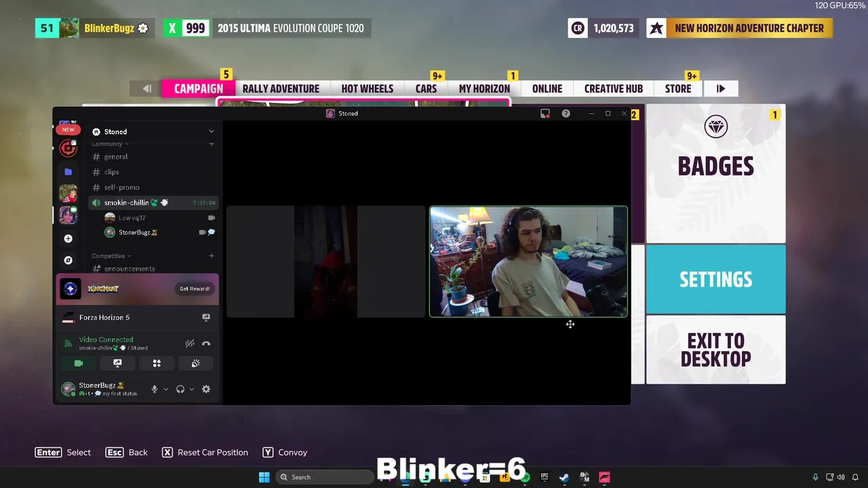Image resolution: width=868 pixels, height=488 pixels.
Task: Select the dark video tile on left
Action: (325, 262)
